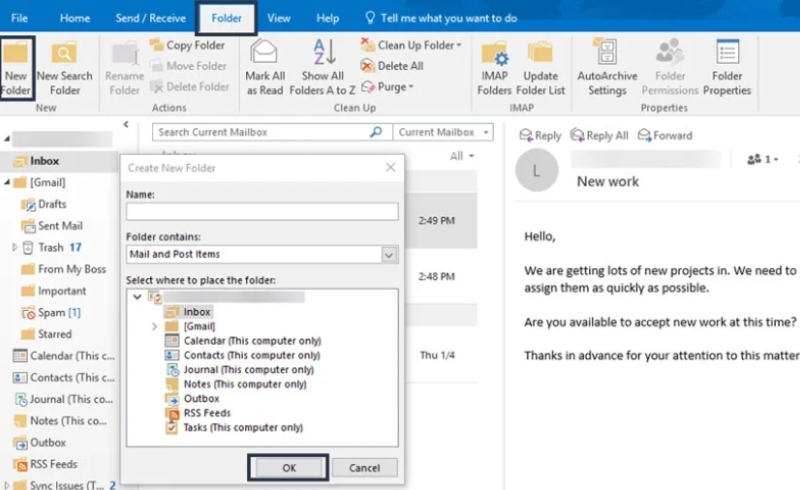
Task: Open the recipients count dropdown
Action: pyautogui.click(x=763, y=159)
